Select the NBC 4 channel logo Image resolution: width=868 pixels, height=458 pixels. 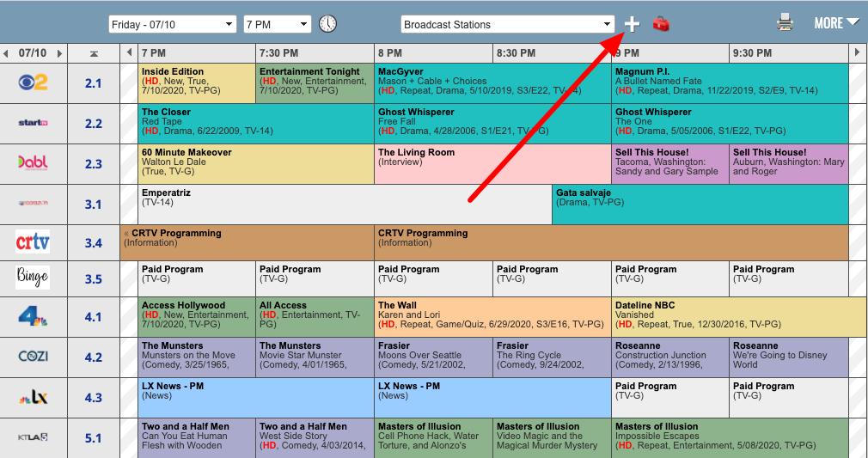(x=33, y=316)
